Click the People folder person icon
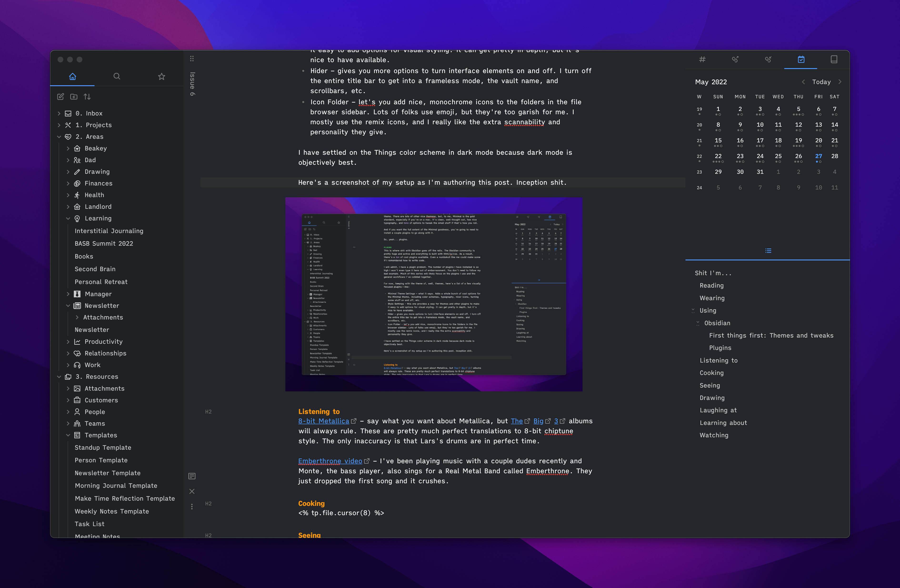Screen dimensions: 900x588 click(77, 412)
